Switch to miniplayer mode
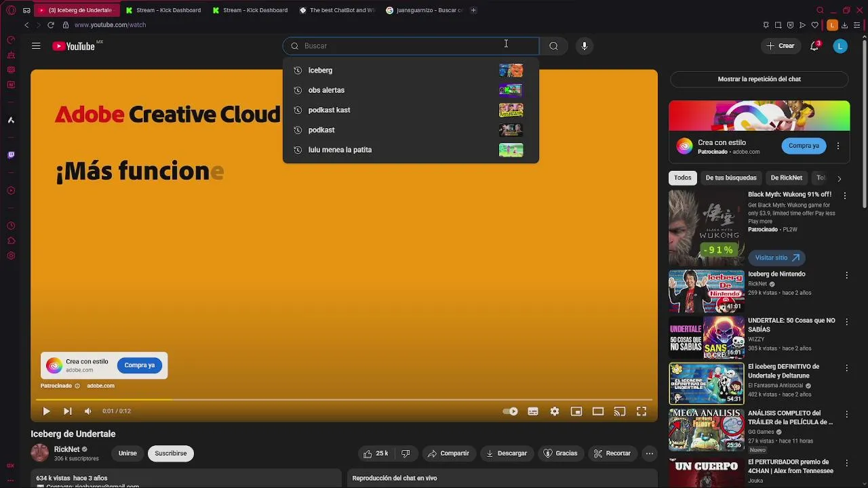The image size is (868, 488). tap(576, 411)
